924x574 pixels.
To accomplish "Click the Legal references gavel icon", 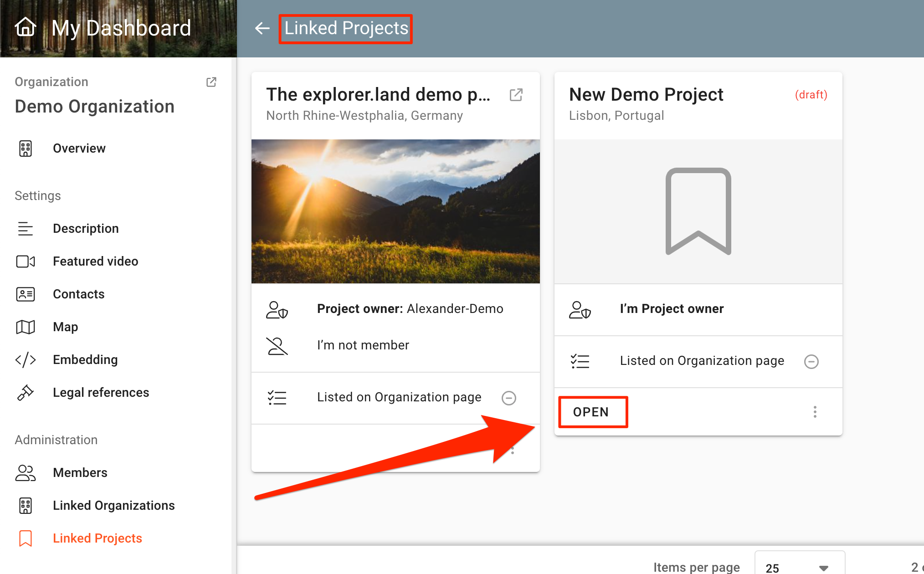I will click(26, 393).
